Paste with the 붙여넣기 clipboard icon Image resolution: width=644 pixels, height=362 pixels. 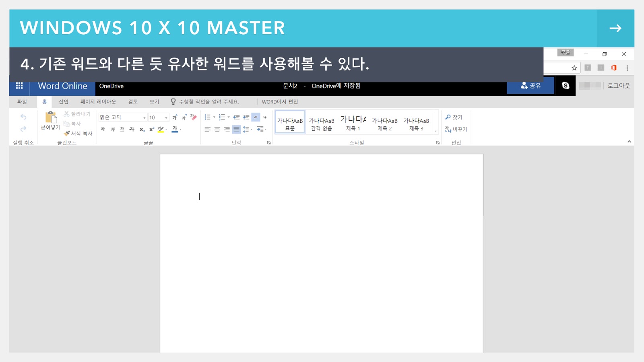[51, 121]
